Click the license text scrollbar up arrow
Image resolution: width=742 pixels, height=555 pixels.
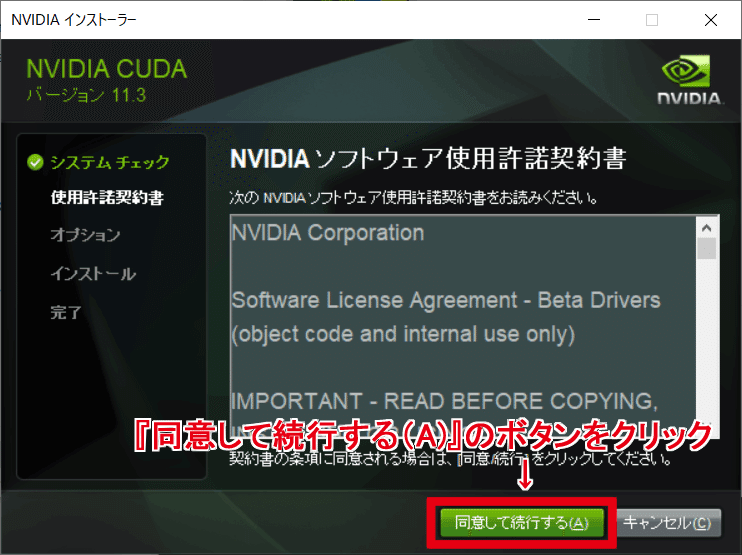tap(707, 228)
